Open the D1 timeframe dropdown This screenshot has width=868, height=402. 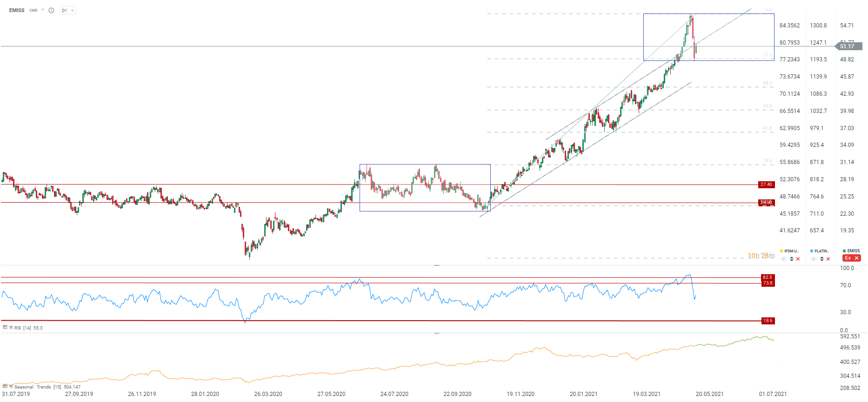(x=68, y=10)
